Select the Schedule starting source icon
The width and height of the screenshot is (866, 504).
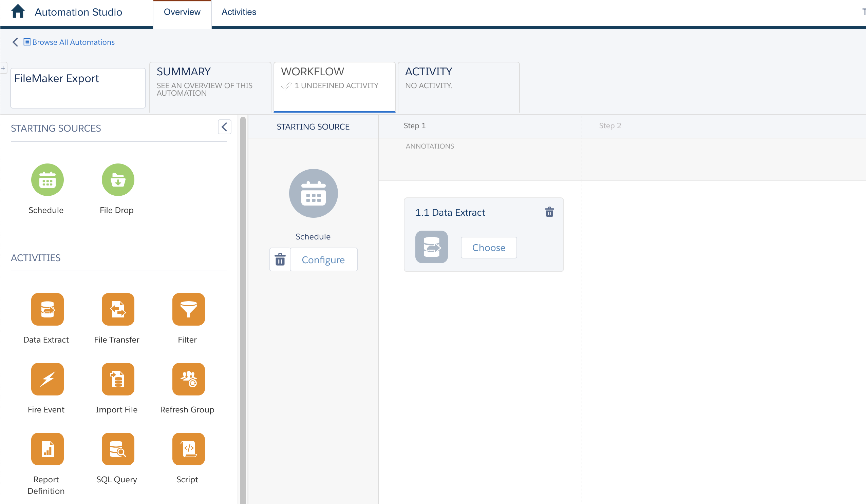click(x=46, y=179)
